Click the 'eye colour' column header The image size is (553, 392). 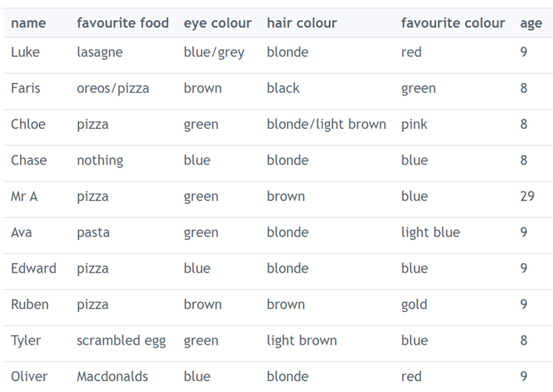click(x=217, y=23)
